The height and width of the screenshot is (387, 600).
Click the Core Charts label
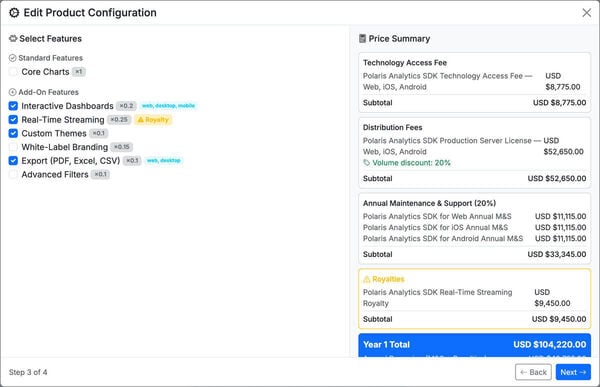coord(45,72)
